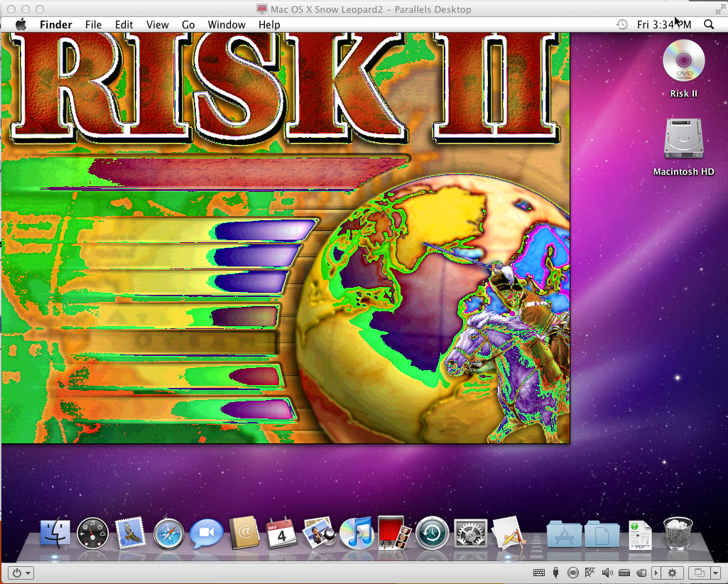Open the PDF document in the Dock
The image size is (728, 584).
640,535
